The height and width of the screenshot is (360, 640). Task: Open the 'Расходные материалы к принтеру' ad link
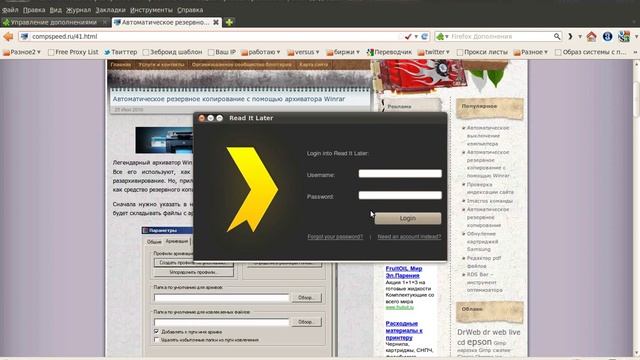[x=404, y=331]
